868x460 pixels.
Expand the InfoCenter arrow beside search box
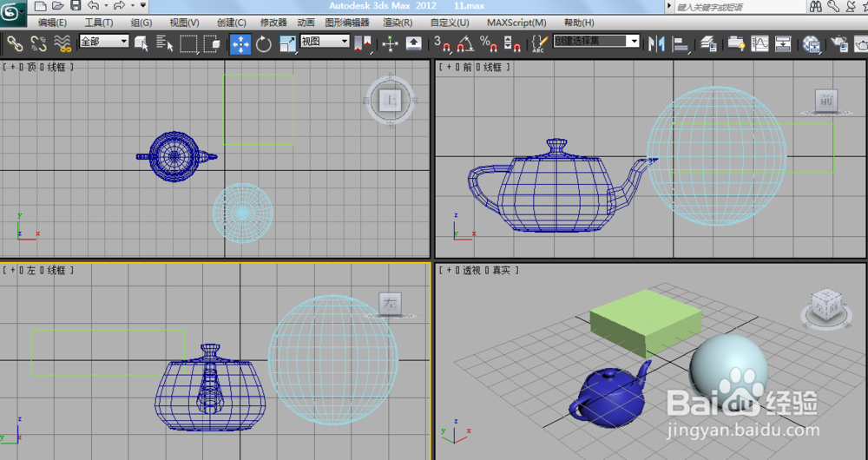(x=668, y=7)
